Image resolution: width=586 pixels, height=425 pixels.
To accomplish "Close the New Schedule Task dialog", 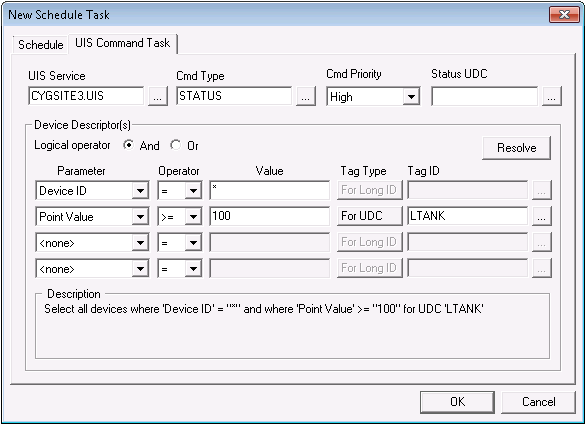I will tap(564, 15).
